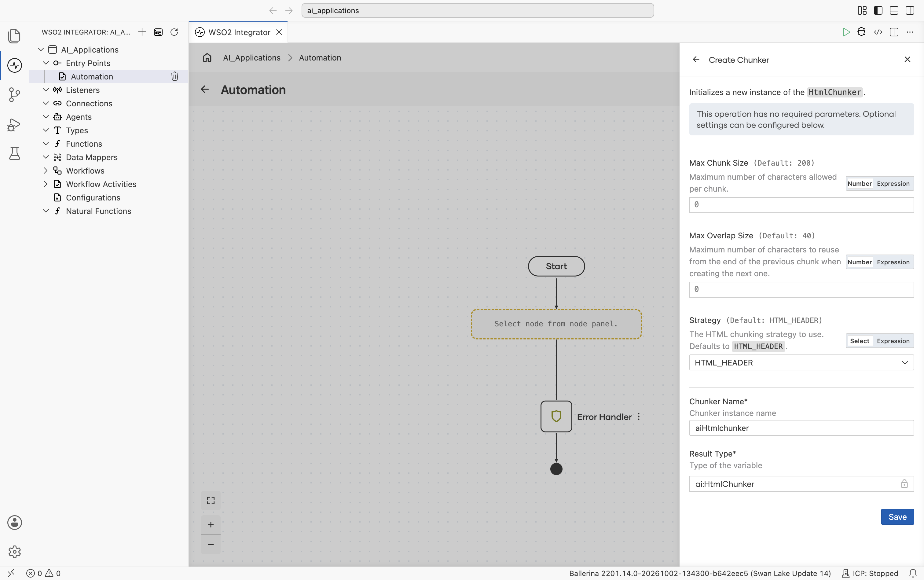Open Source Control in activity bar
The width and height of the screenshot is (924, 580).
15,95
